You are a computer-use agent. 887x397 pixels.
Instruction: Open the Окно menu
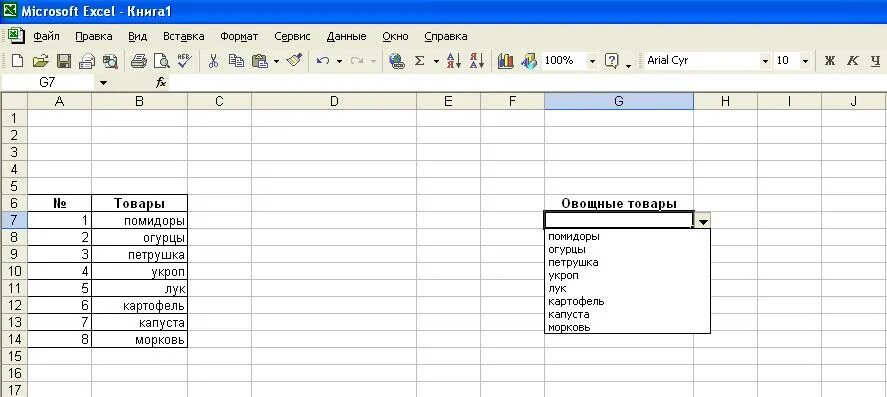point(395,36)
